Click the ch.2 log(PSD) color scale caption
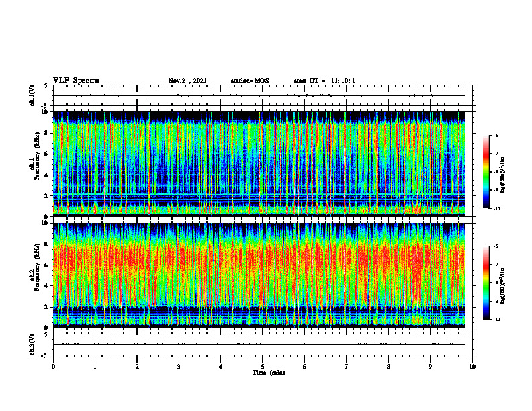532x411 pixels. (503, 286)
